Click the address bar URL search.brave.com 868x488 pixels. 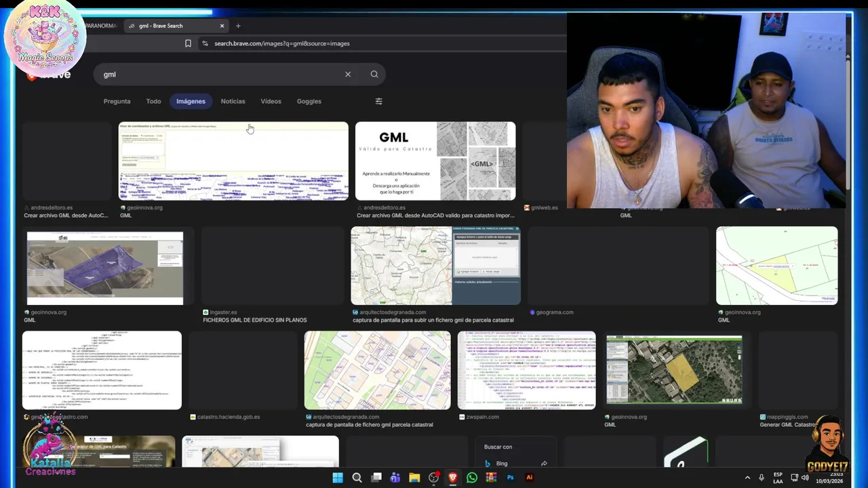click(x=282, y=43)
